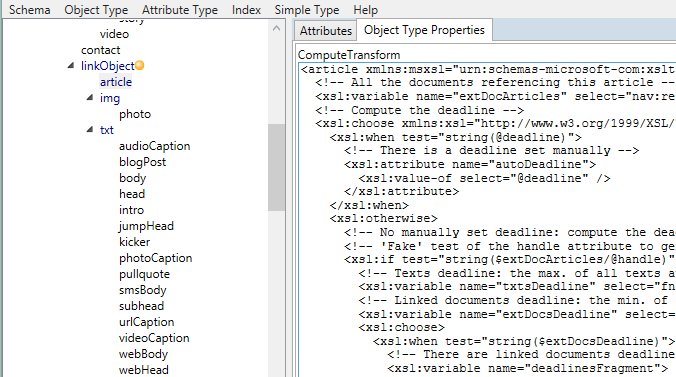Screen dimensions: 676x377
Task: Select the audioCaption tree item
Action: (154, 146)
